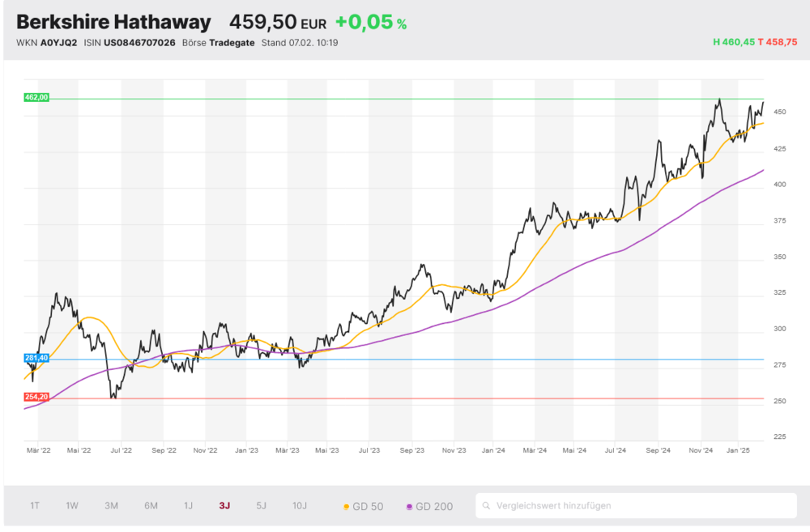This screenshot has height=532, width=810.
Task: Click the 350 price axis label
Action: [780, 257]
